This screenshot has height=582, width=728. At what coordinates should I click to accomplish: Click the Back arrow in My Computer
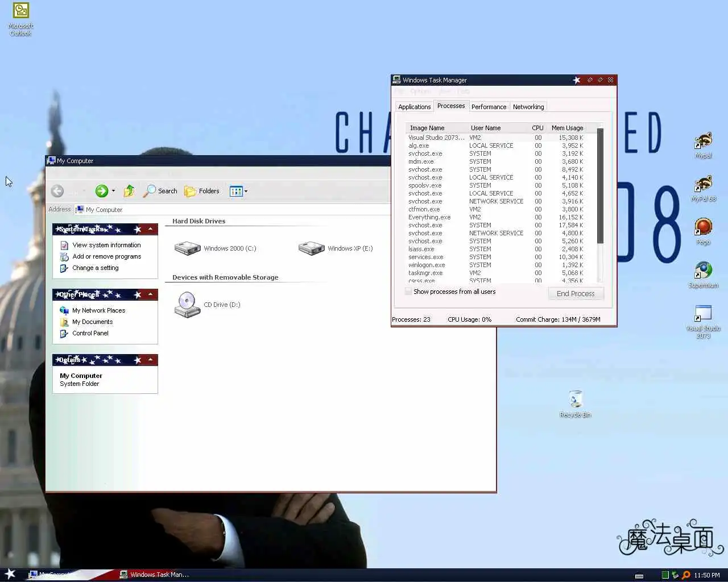[x=57, y=191]
